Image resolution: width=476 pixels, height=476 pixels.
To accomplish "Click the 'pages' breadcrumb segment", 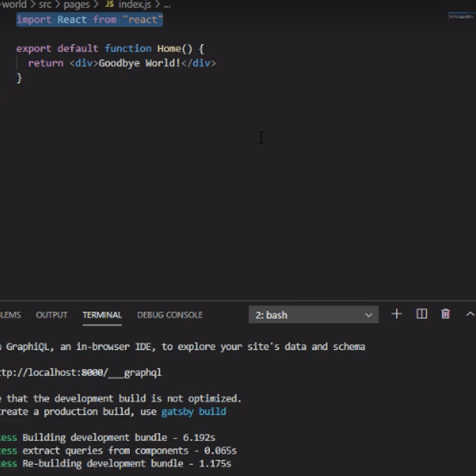I will (x=77, y=5).
